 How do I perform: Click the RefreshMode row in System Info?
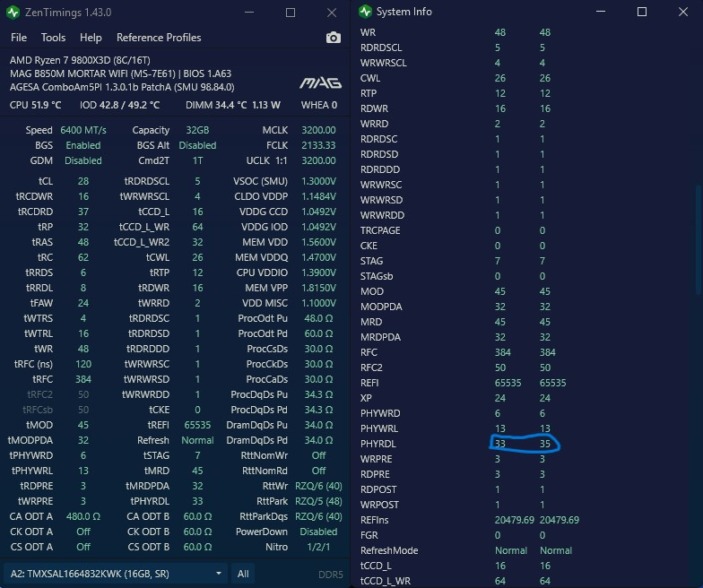pyautogui.click(x=466, y=550)
